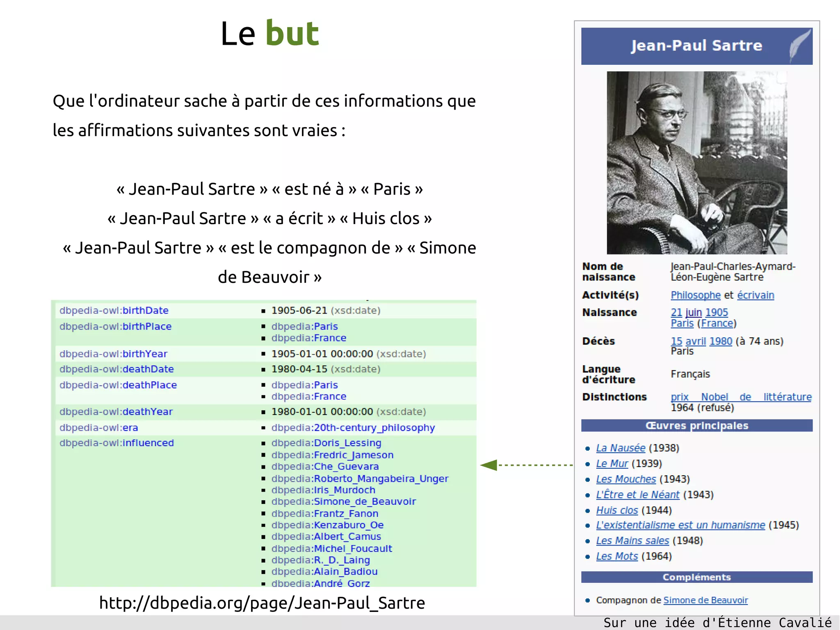Open dbpedia:Doris_Lessing link
Viewport: 840px width, 630px height.
click(326, 443)
